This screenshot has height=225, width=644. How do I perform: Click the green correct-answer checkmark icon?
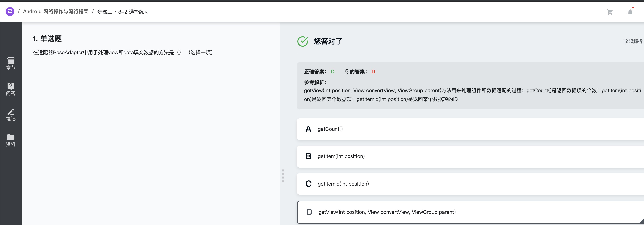(302, 41)
